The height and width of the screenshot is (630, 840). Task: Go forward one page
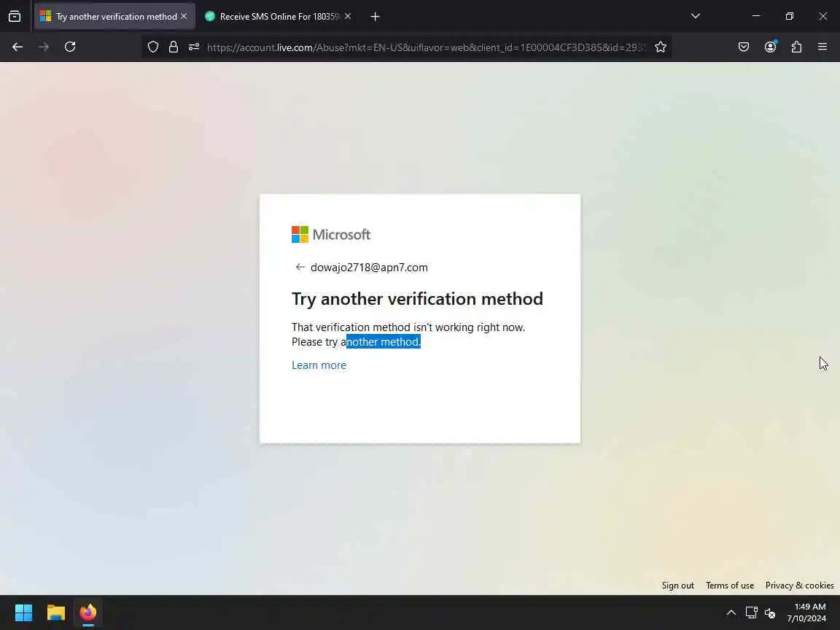click(x=44, y=47)
